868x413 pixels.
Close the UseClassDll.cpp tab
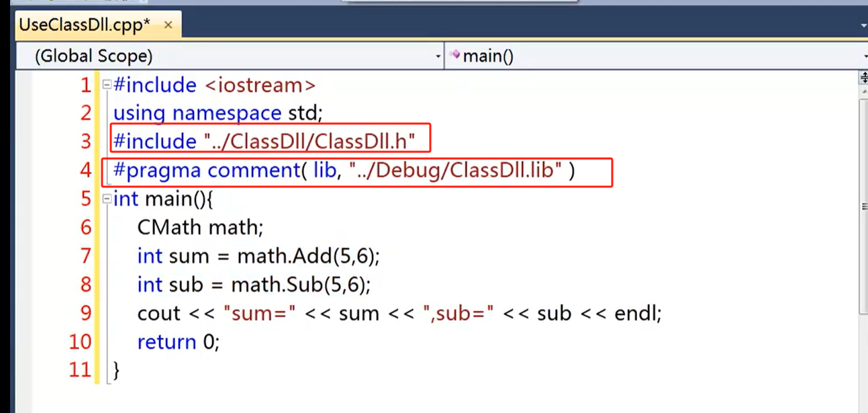[x=168, y=26]
